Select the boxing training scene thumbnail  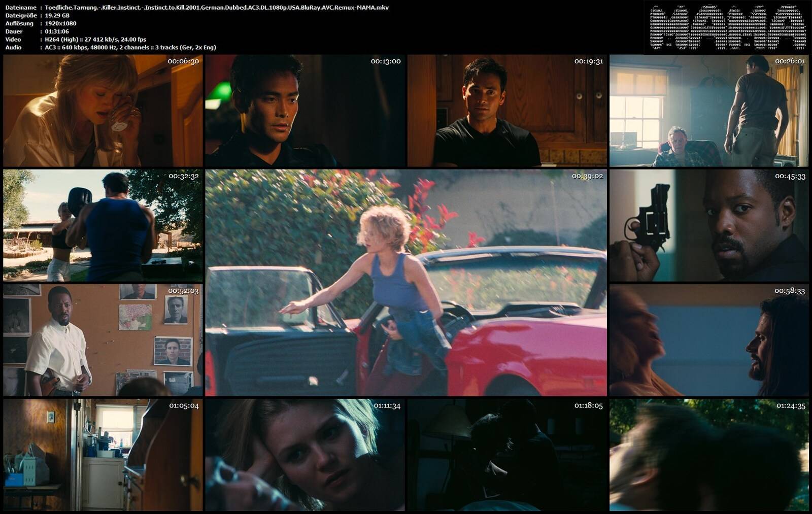[x=103, y=225]
